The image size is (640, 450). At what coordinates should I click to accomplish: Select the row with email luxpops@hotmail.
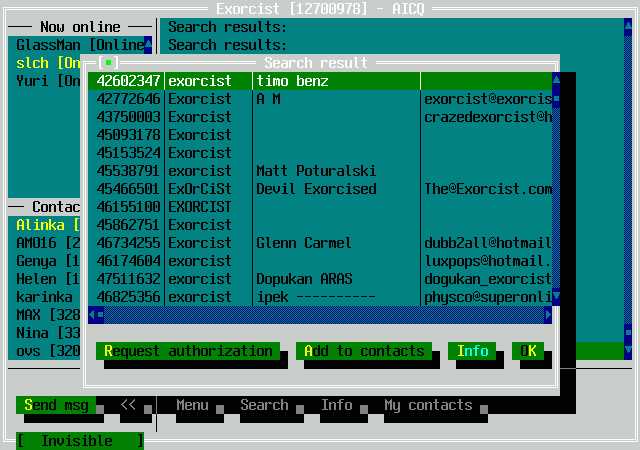[x=320, y=261]
